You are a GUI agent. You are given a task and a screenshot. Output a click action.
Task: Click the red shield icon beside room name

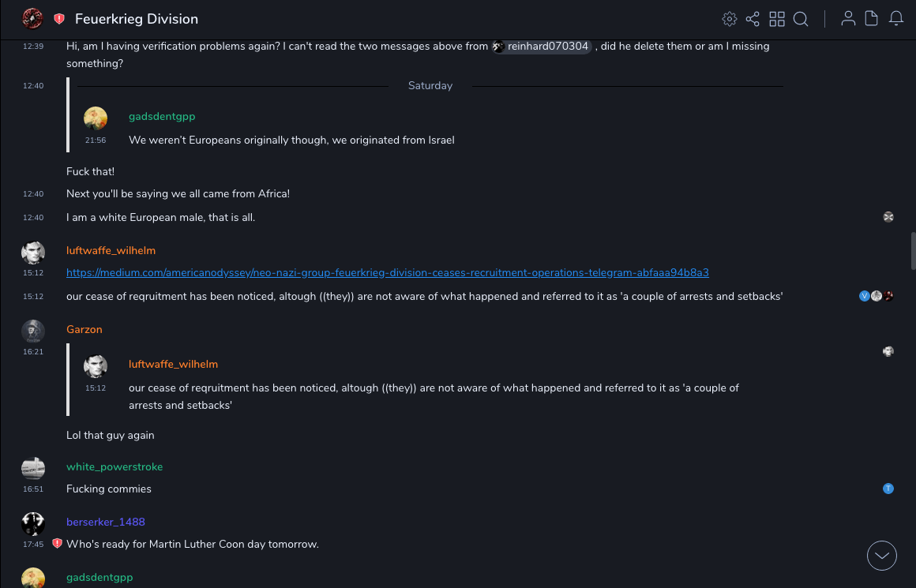(x=59, y=19)
